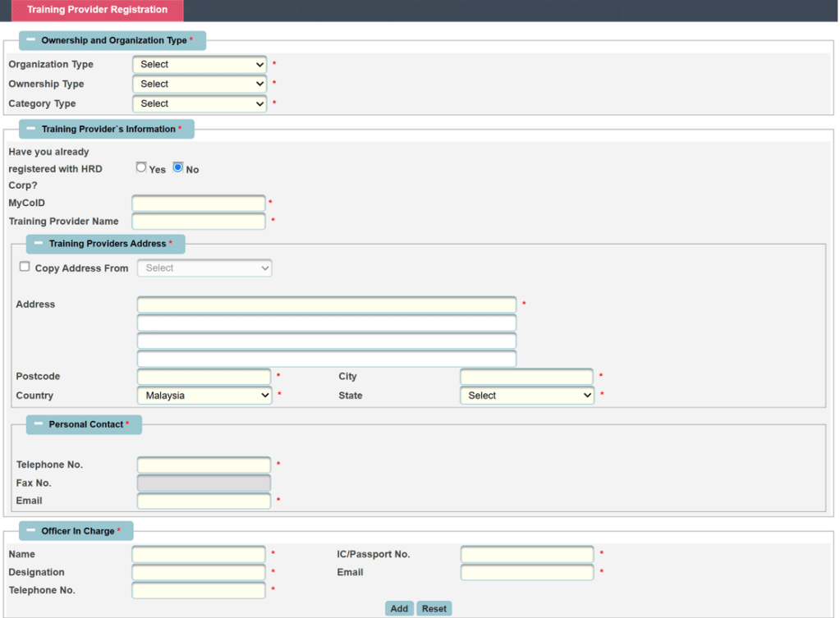The height and width of the screenshot is (618, 840).
Task: Focus the MyCoID input field
Action: coord(199,203)
